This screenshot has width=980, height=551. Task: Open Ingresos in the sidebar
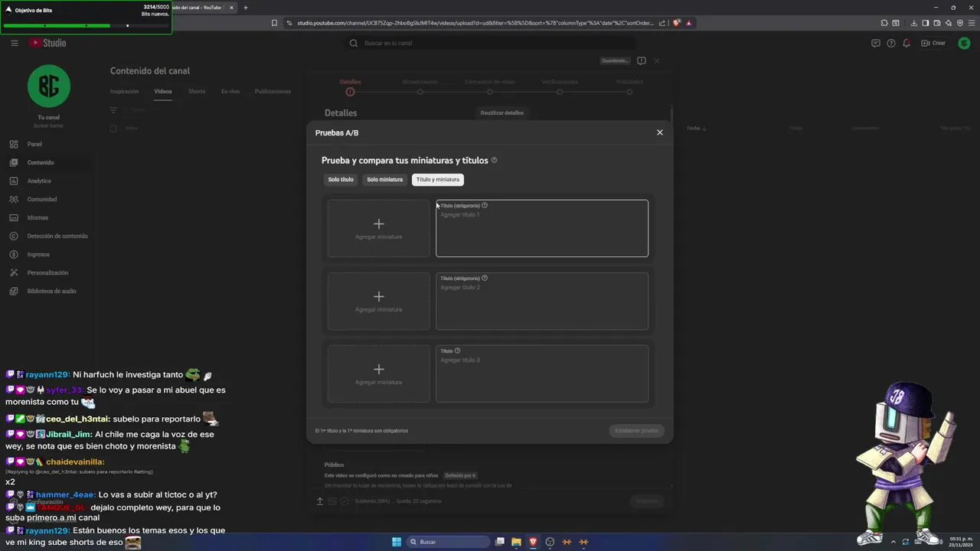click(47, 254)
